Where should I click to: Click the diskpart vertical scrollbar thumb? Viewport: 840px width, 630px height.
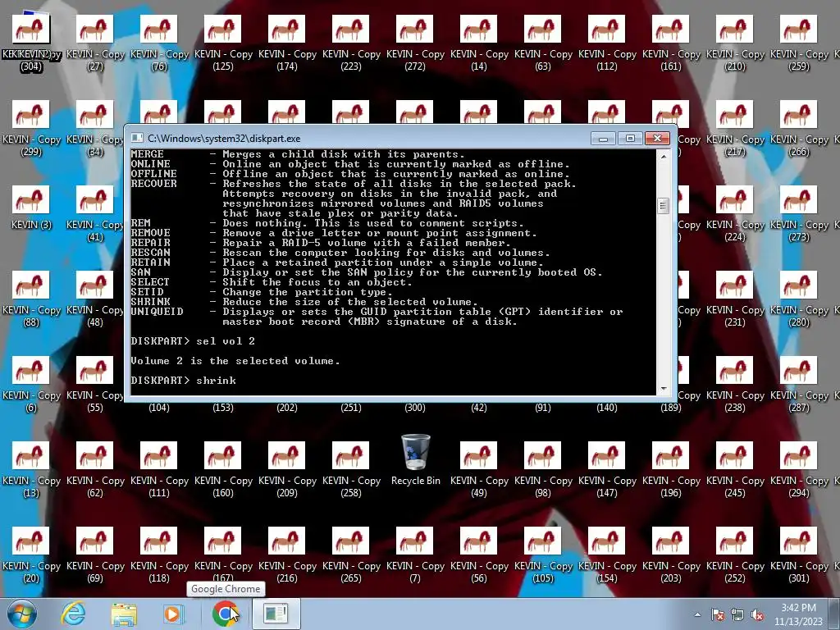tap(664, 205)
